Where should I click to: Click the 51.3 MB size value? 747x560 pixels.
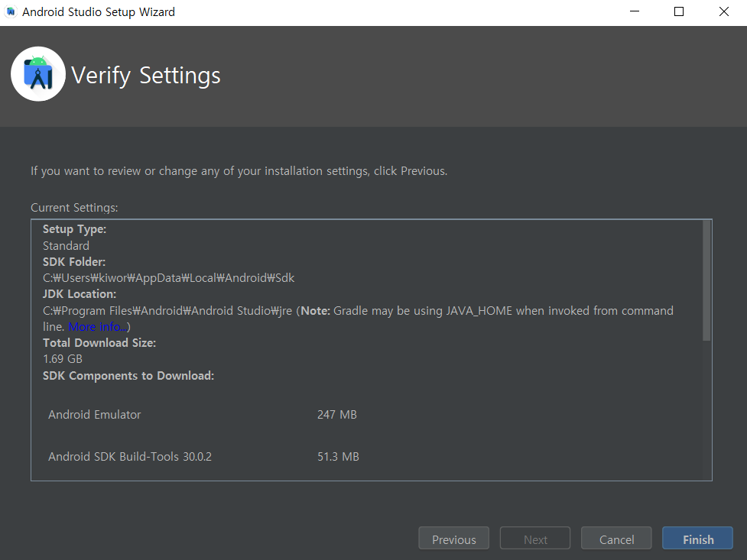[338, 457]
